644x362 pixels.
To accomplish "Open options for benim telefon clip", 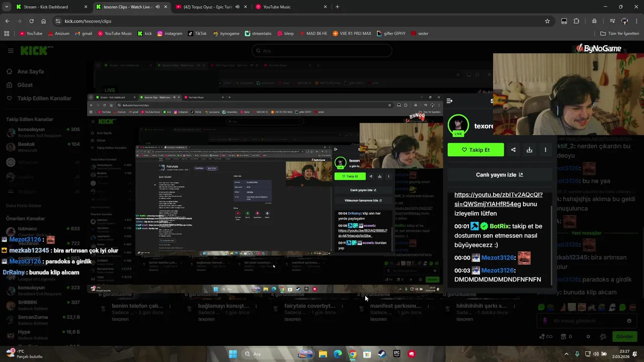I will coord(170,306).
